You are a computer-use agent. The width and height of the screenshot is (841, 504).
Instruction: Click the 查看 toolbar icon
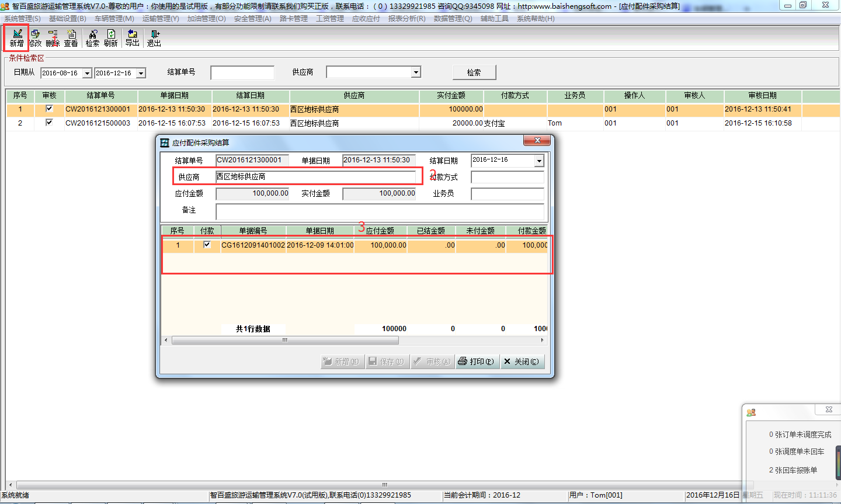click(71, 38)
